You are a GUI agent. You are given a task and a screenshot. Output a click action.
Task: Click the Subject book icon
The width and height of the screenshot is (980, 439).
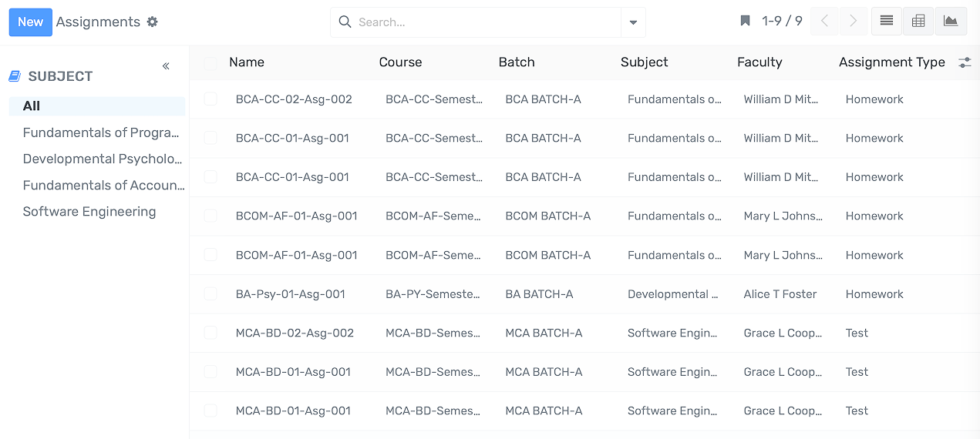[15, 75]
